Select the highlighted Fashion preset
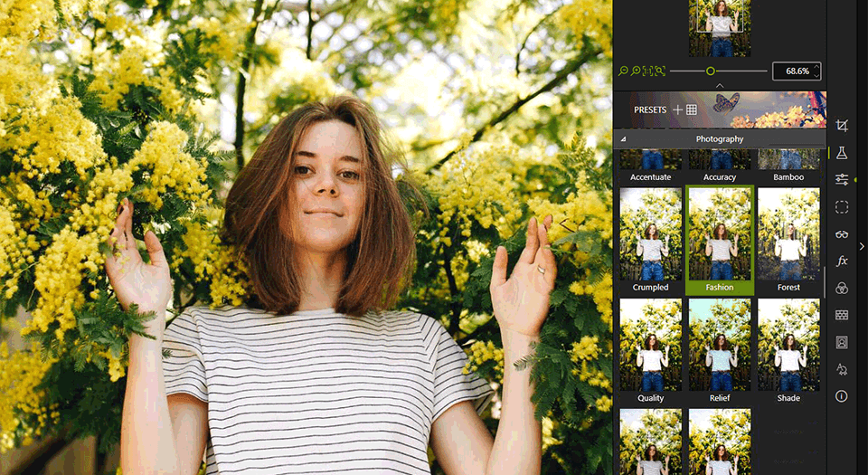The width and height of the screenshot is (868, 475). point(720,241)
